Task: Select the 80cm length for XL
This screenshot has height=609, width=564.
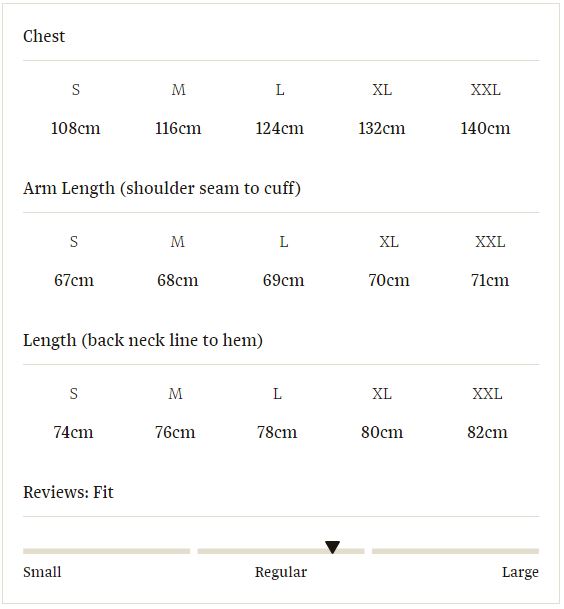Action: (x=382, y=432)
